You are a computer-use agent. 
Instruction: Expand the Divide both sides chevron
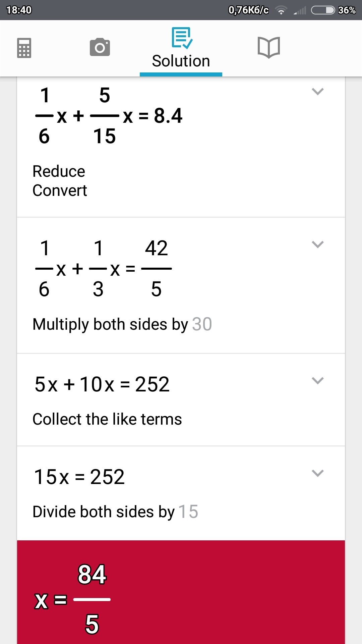tap(317, 473)
